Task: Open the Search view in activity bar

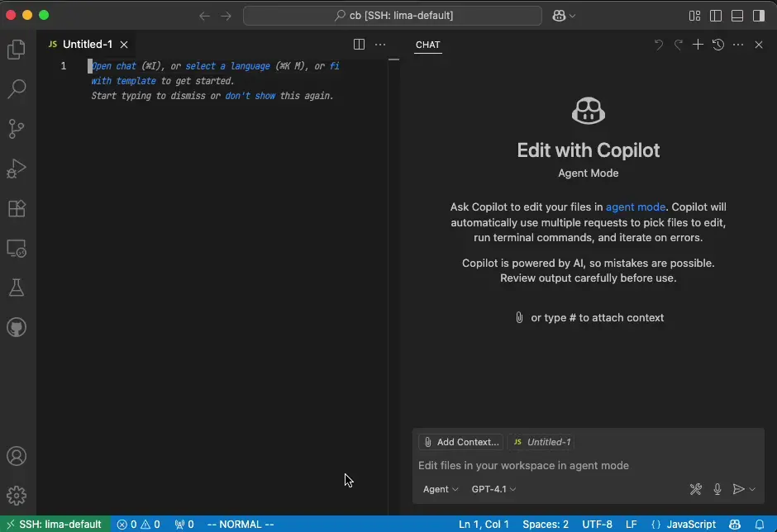Action: click(x=17, y=89)
